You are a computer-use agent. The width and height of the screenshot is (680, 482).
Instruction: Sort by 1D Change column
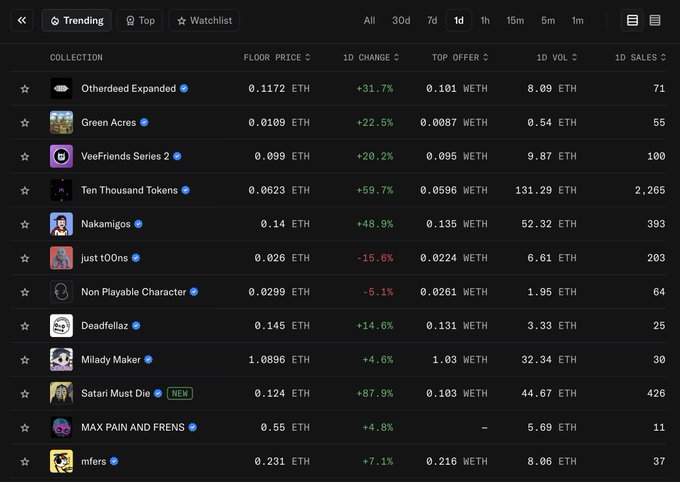(371, 57)
